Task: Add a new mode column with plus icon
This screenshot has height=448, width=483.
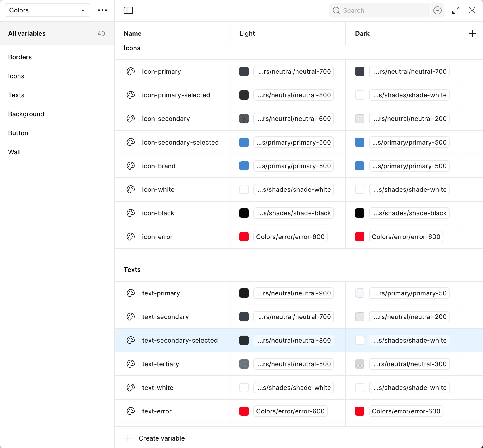Action: click(x=472, y=33)
